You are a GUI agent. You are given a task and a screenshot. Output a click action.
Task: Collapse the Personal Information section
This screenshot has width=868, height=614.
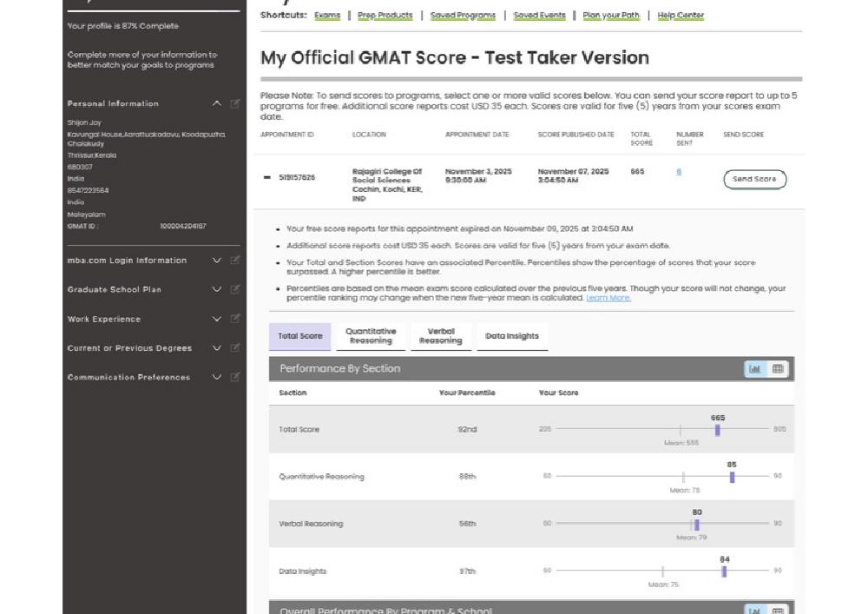(217, 104)
